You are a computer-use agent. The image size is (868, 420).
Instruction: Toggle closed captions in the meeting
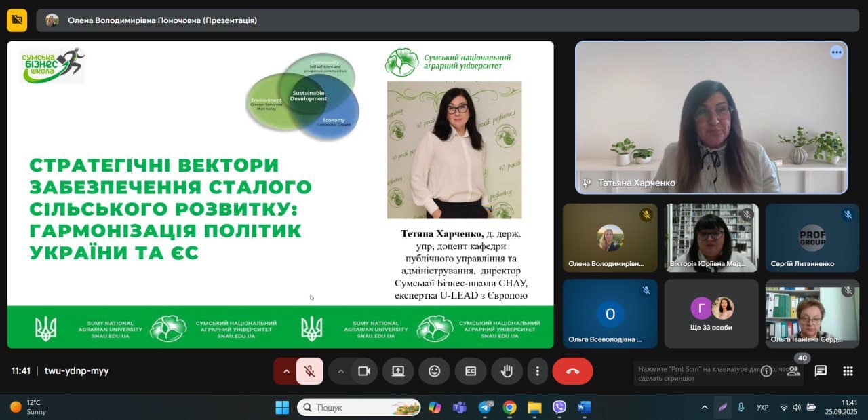(x=471, y=371)
